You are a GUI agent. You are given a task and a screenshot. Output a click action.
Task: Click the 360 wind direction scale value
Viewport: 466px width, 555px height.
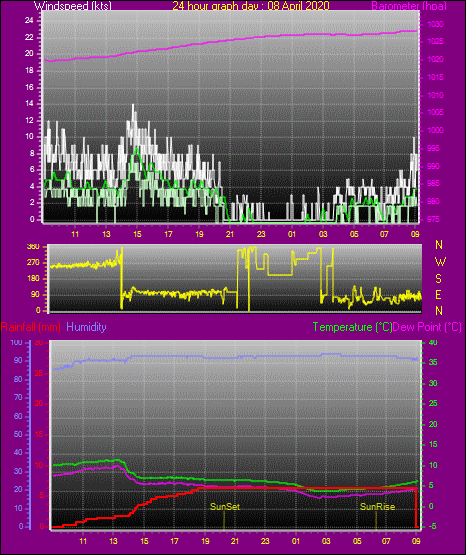pyautogui.click(x=33, y=247)
